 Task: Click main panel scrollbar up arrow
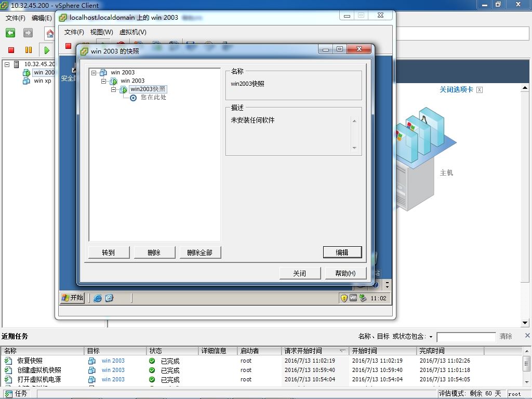click(525, 88)
